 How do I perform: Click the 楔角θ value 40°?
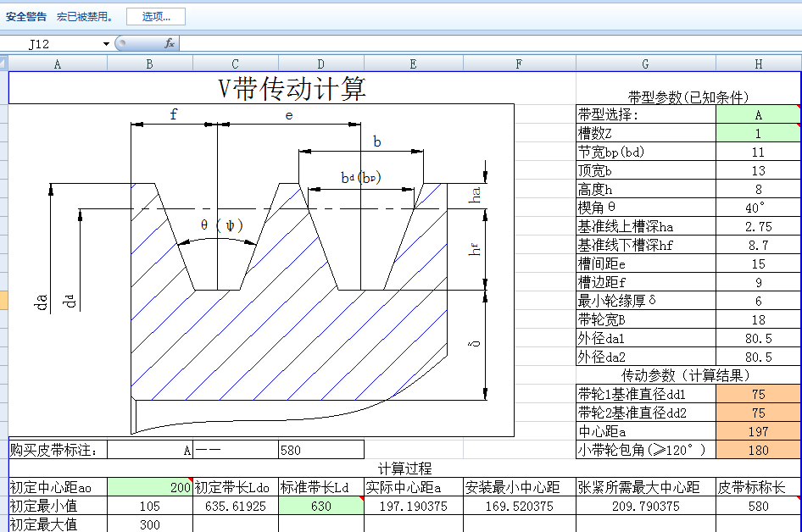point(759,208)
